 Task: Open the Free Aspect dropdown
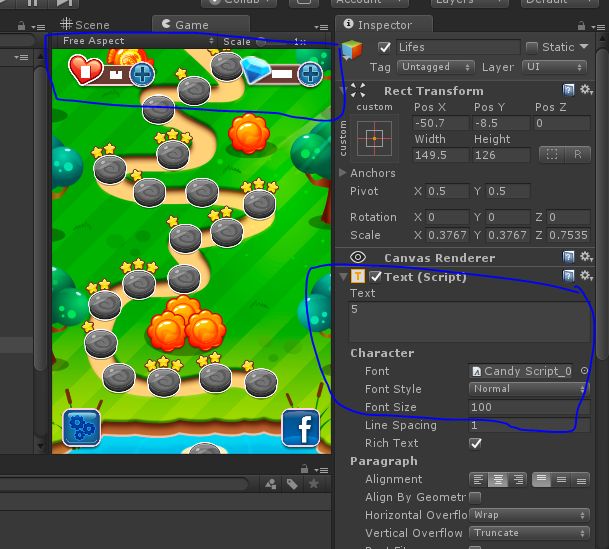tap(137, 41)
